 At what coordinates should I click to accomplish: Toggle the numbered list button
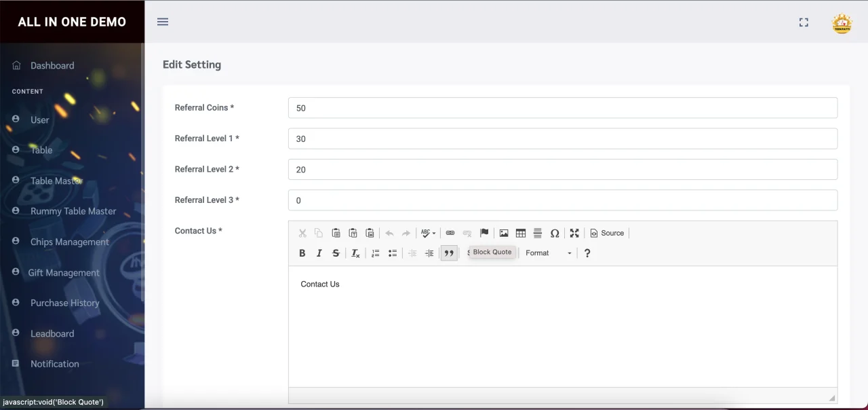(x=375, y=253)
